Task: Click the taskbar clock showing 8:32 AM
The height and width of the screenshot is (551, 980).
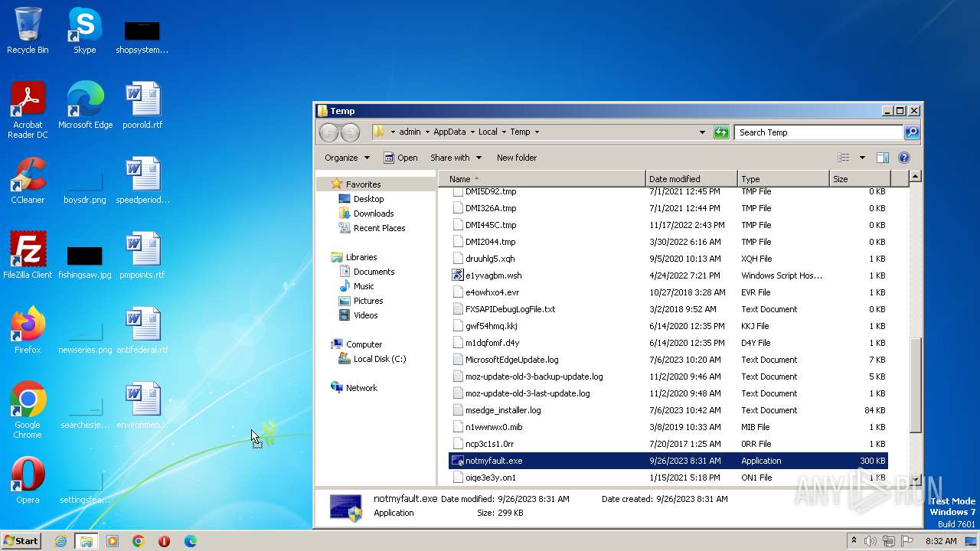Action: [941, 541]
